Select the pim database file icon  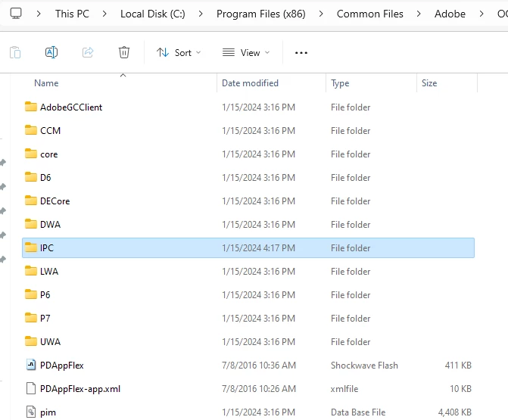click(x=31, y=412)
